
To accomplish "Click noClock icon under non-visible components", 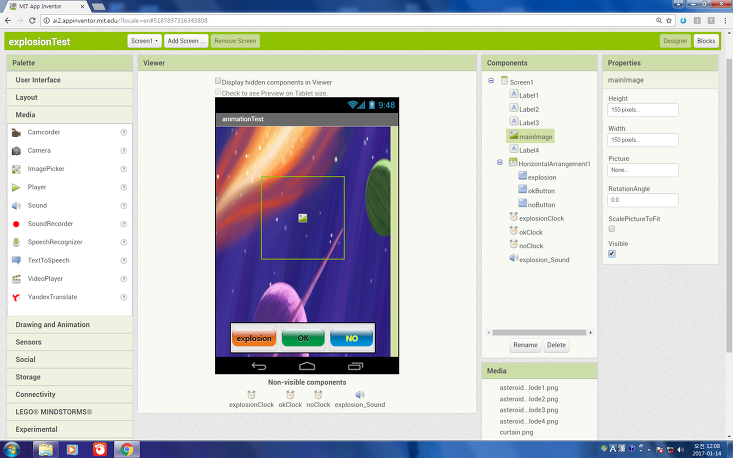I will click(x=318, y=395).
